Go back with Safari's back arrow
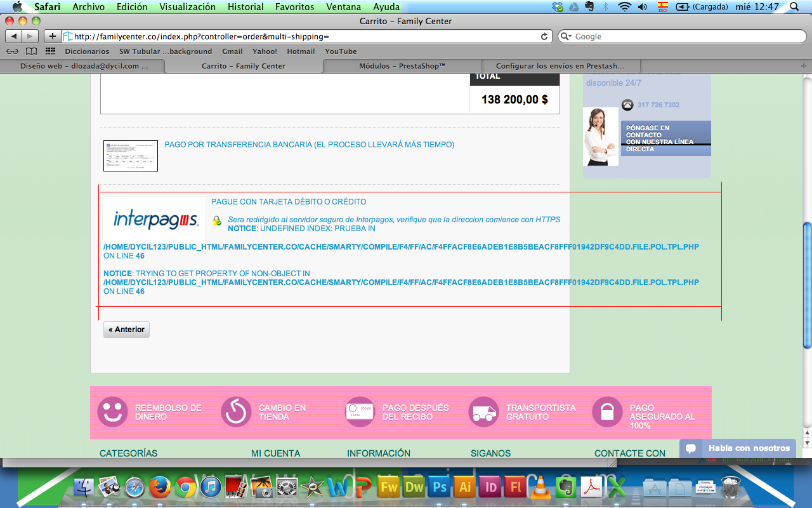The width and height of the screenshot is (812, 508). (14, 36)
